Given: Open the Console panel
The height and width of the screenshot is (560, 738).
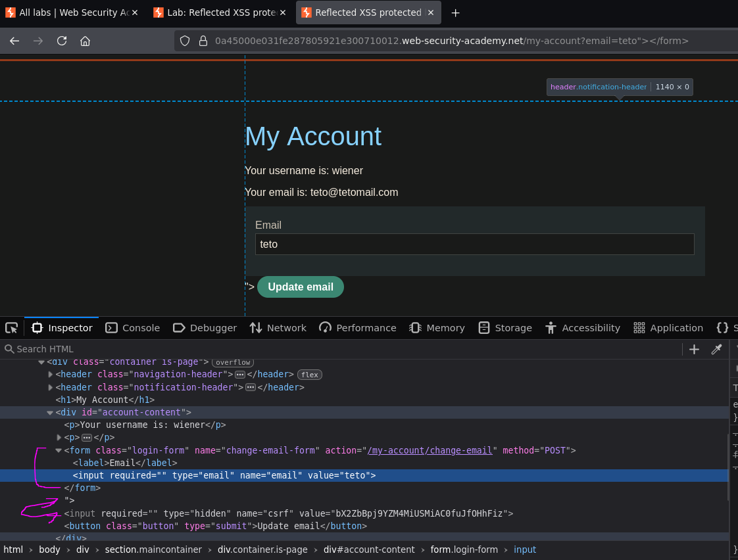Looking at the screenshot, I should click(x=133, y=328).
